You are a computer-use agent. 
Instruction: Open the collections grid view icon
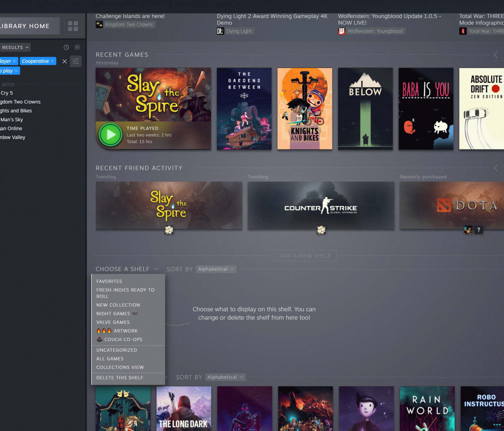[x=73, y=26]
